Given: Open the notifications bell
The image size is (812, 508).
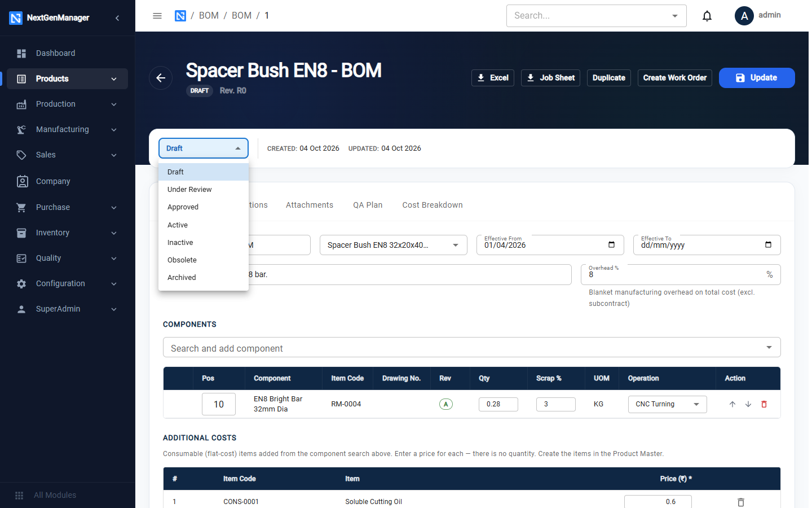Looking at the screenshot, I should tap(707, 16).
